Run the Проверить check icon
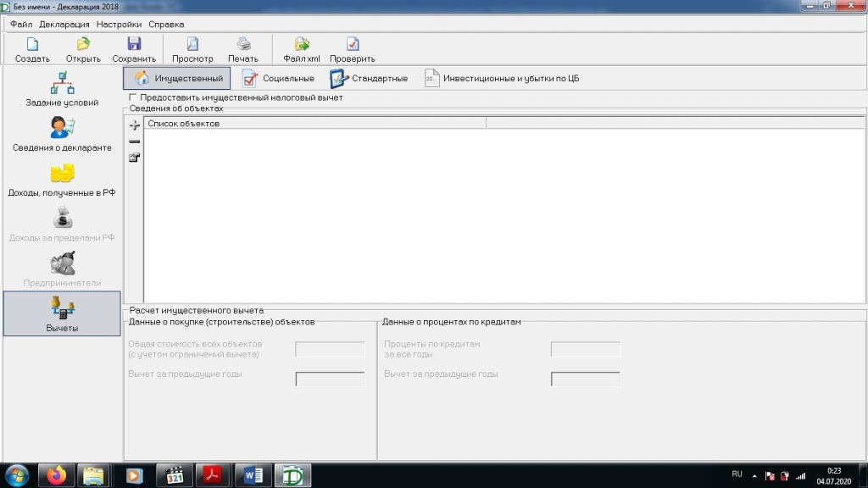 [352, 44]
